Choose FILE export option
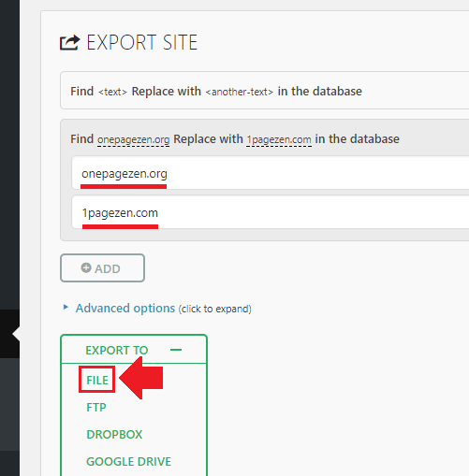The width and height of the screenshot is (469, 476). click(x=97, y=381)
